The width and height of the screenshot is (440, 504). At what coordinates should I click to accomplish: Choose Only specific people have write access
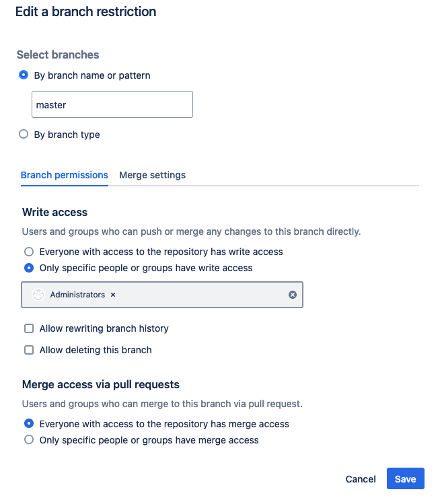29,268
